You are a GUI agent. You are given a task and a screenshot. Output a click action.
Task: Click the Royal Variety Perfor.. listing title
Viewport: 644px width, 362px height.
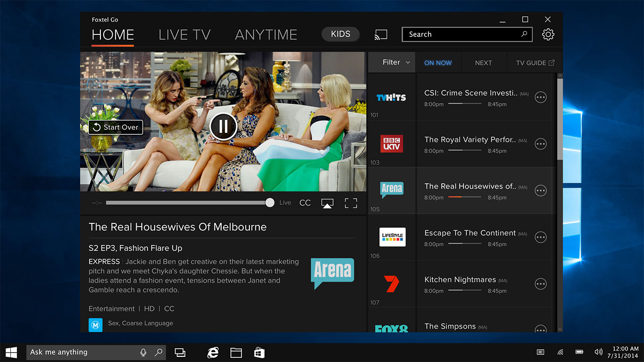[x=470, y=140]
